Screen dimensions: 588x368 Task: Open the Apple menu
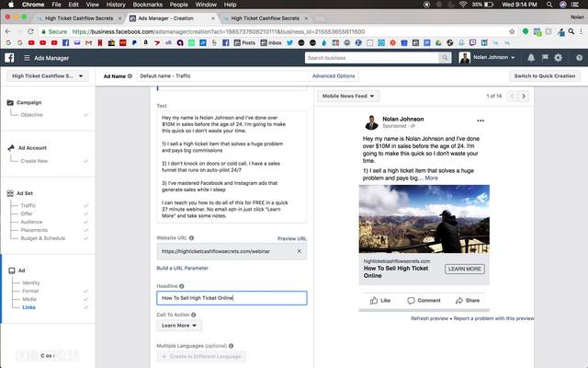11,5
